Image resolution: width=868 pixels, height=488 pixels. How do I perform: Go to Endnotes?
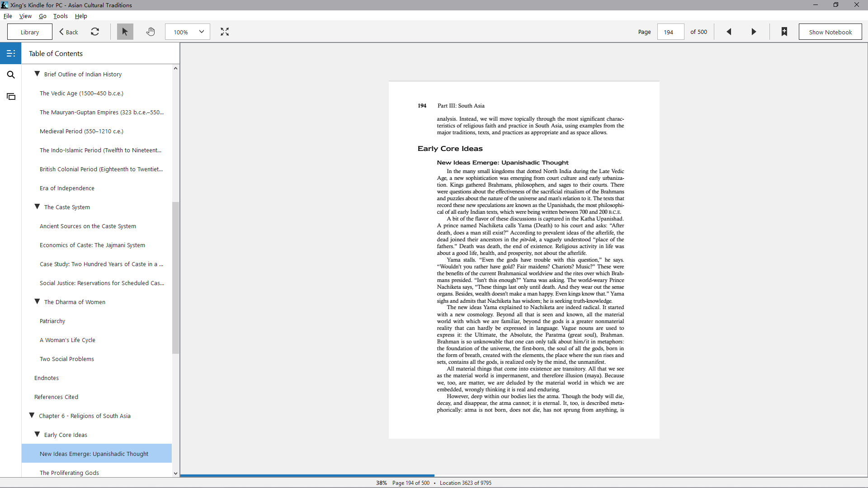(97, 378)
